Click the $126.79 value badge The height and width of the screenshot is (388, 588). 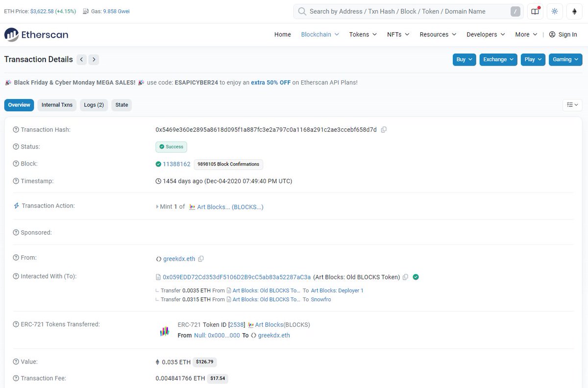coord(205,363)
